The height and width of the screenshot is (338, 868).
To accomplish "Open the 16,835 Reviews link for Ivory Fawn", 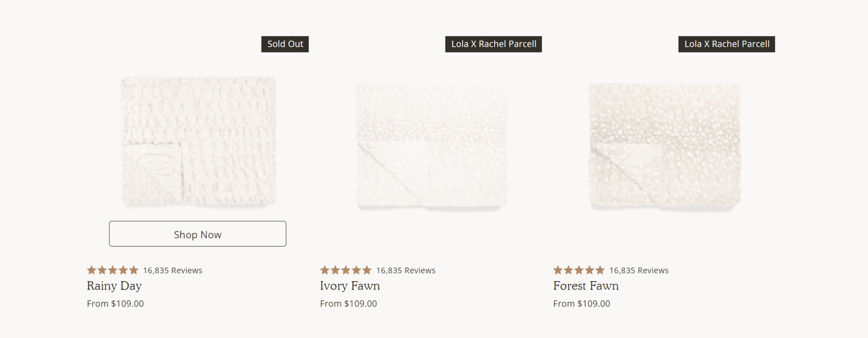I will pyautogui.click(x=406, y=271).
